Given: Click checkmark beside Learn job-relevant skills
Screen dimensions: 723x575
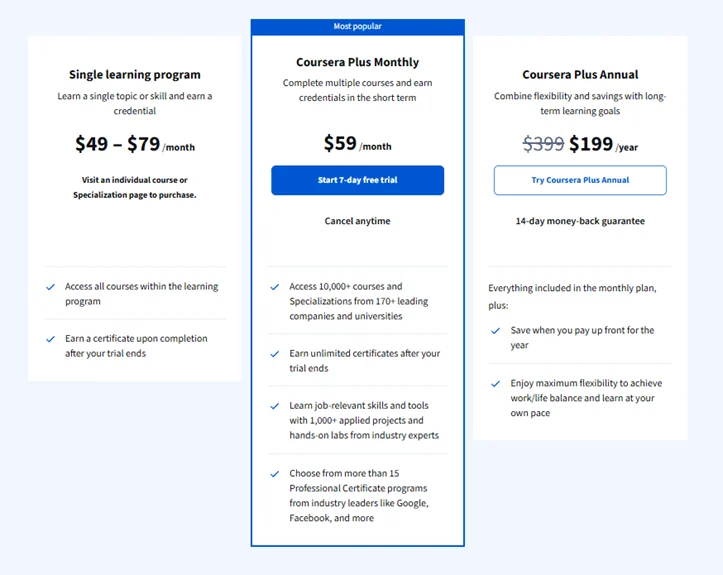Looking at the screenshot, I should pos(275,406).
